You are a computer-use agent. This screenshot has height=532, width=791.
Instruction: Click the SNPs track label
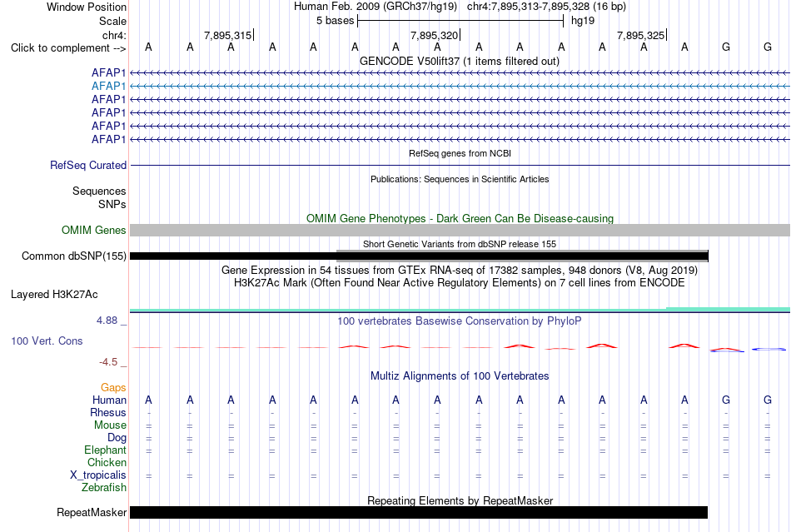(112, 204)
